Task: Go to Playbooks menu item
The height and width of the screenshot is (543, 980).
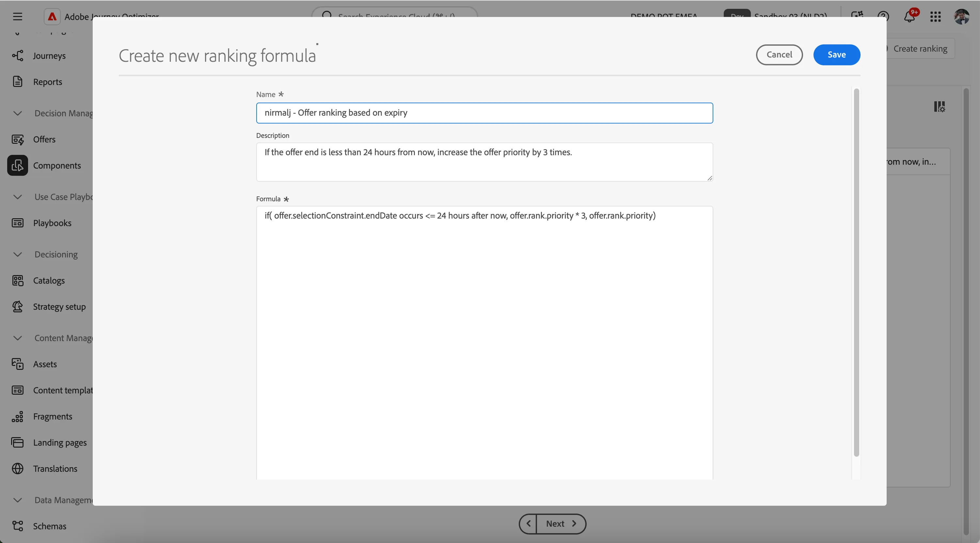Action: click(x=52, y=223)
